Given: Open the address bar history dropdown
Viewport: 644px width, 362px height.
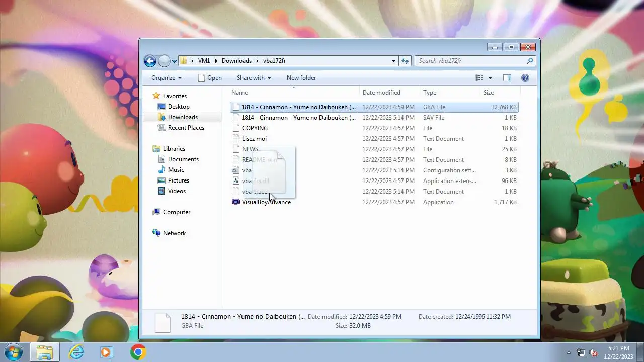Looking at the screenshot, I should (x=393, y=61).
